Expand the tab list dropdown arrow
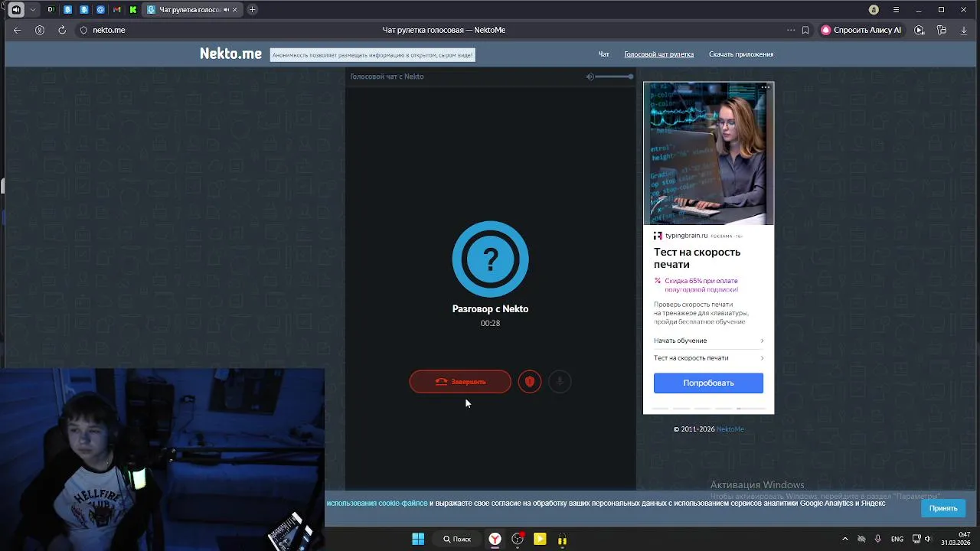 click(x=32, y=10)
